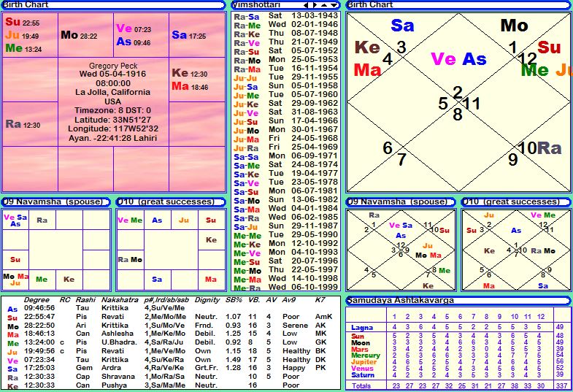Select the Ju-Me dasha row dated 05-07-1960

(x=285, y=95)
